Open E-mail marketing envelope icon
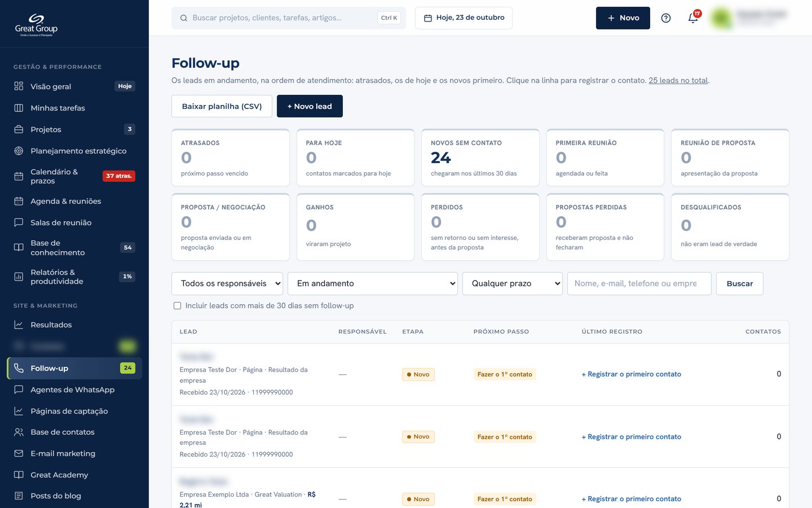Viewport: 812px width, 508px height. (x=19, y=453)
